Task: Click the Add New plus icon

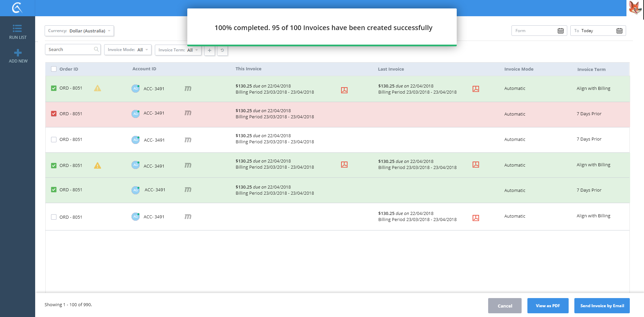Action: [x=18, y=53]
